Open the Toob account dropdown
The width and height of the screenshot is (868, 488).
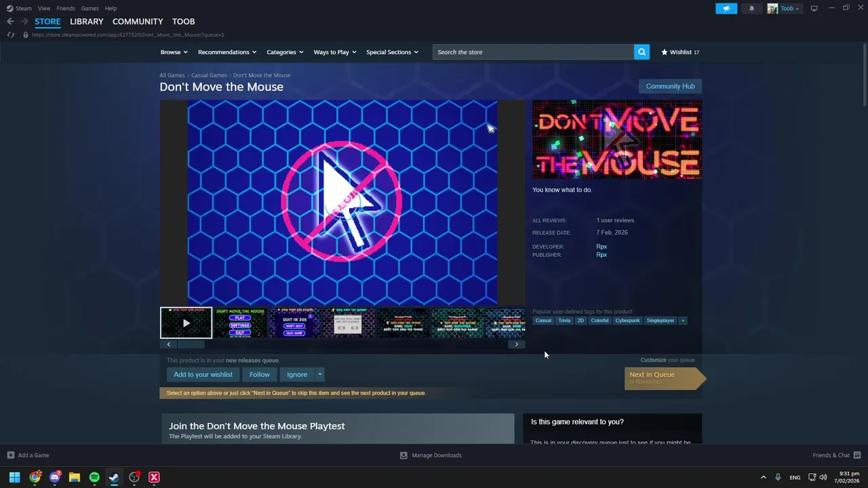[x=790, y=8]
